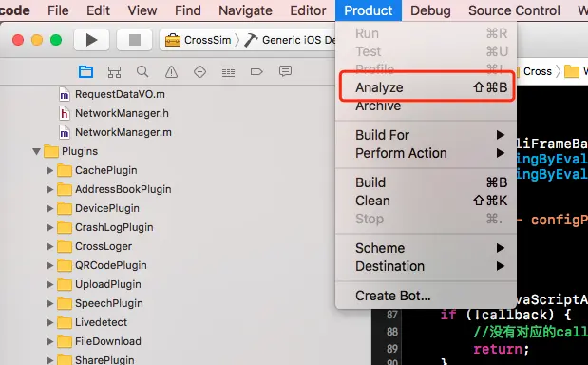
Task: Click the Generic iOS Device destination selector
Action: 290,40
